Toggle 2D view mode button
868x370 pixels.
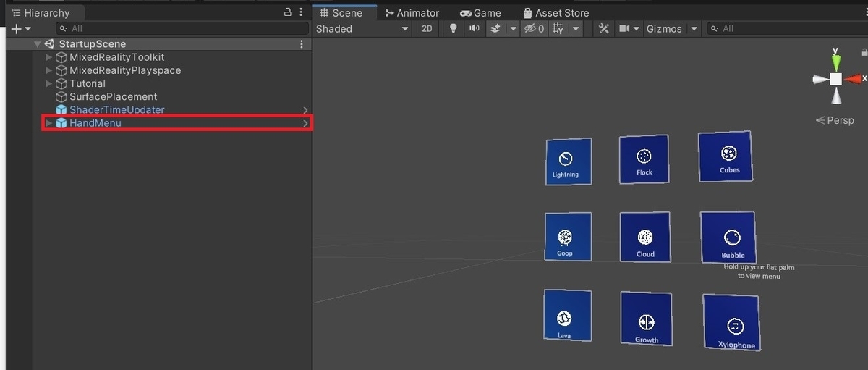pos(427,29)
